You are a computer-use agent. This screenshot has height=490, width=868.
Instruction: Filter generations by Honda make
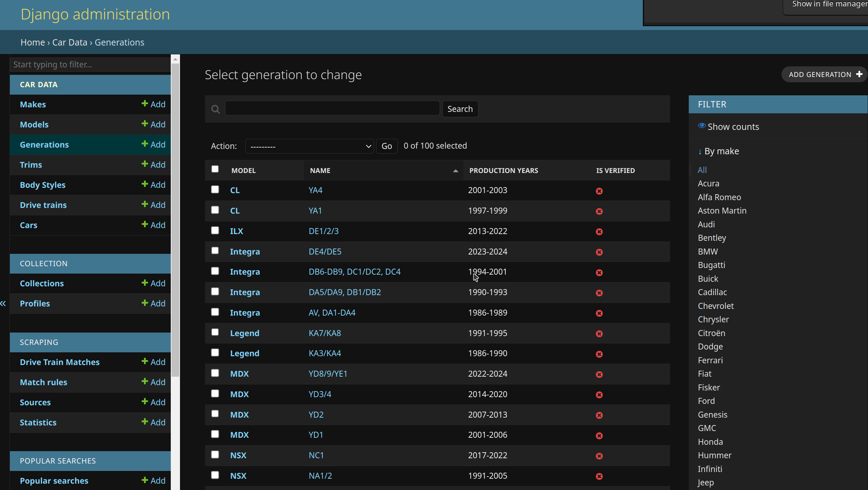pos(710,442)
